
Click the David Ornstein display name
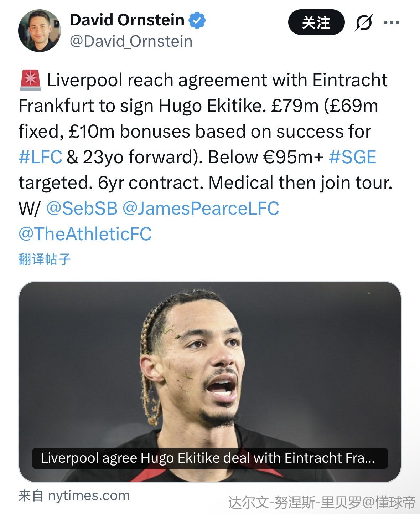coord(127,20)
